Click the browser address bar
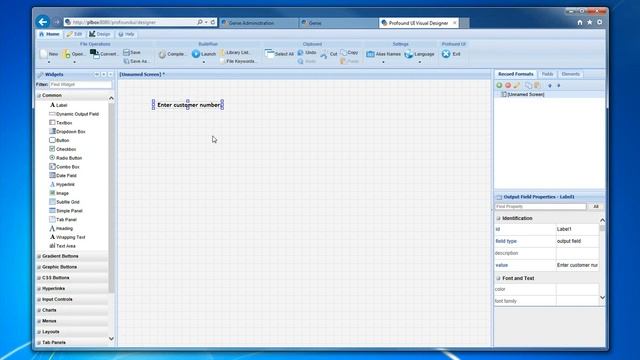This screenshot has height=360, width=640. coord(132,22)
